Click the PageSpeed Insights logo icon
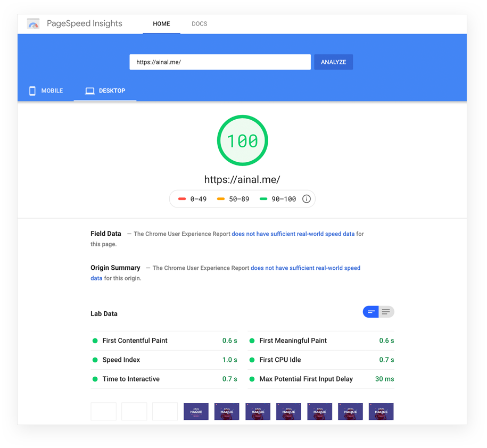This screenshot has height=448, width=487. 34,24
